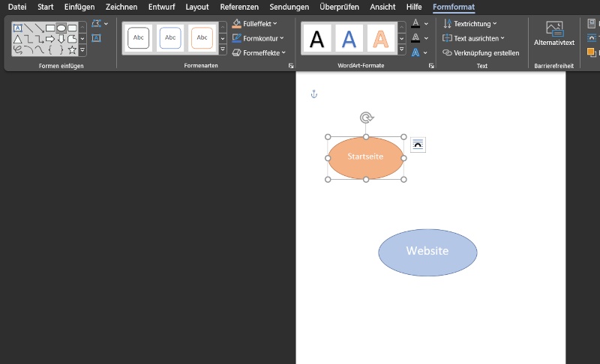The image size is (600, 364).
Task: Show next row of WordArt styles
Action: (x=402, y=39)
